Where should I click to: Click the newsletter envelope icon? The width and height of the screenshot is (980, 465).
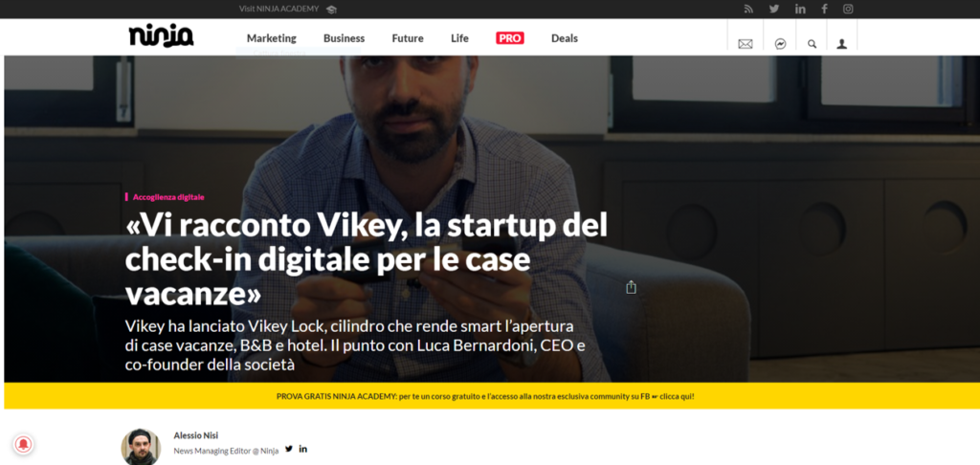pyautogui.click(x=745, y=44)
